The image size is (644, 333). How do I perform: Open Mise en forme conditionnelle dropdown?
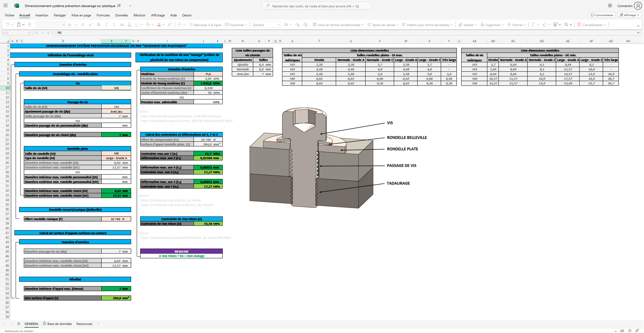pyautogui.click(x=339, y=25)
